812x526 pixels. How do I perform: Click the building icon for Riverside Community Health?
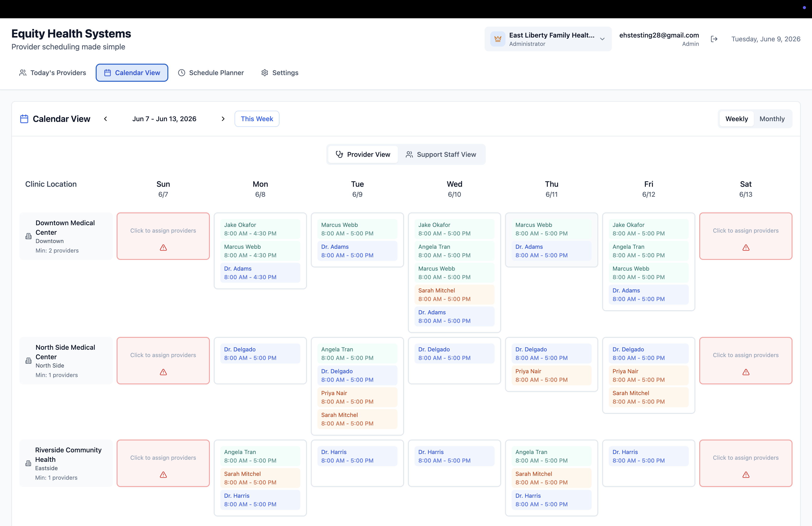[x=28, y=464]
